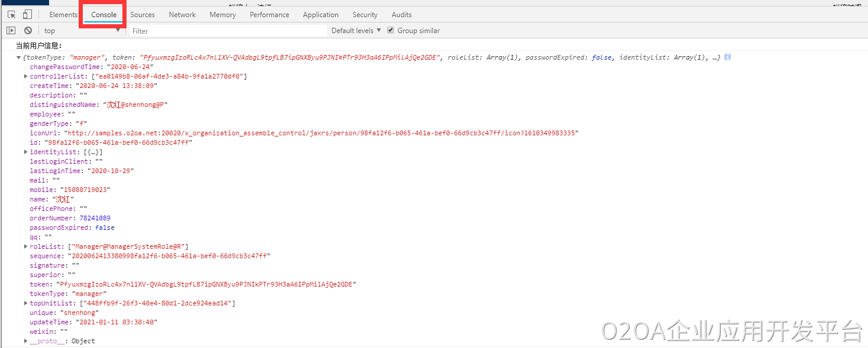The width and height of the screenshot is (868, 348).
Task: Click the blue info icon after object preview
Action: 727,57
